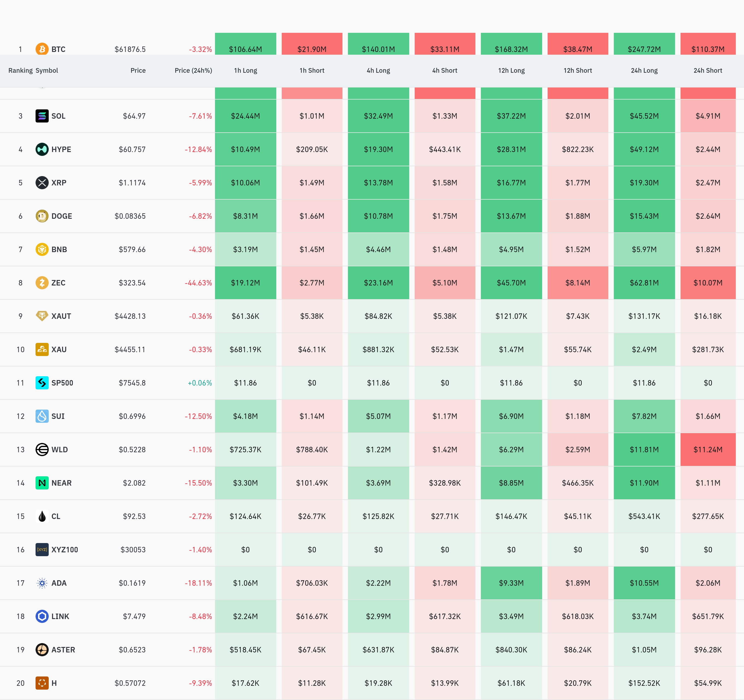Click XAU 24h Short cell "$281.73K"
This screenshot has height=700, width=744.
708,349
